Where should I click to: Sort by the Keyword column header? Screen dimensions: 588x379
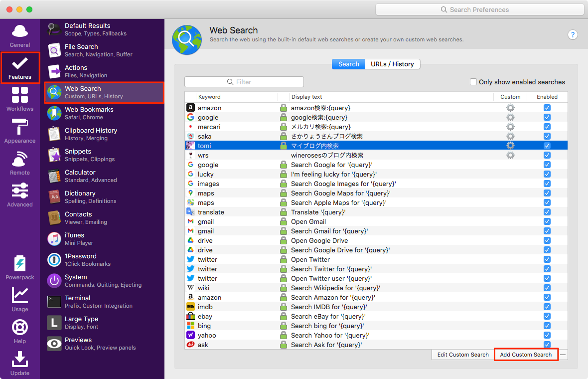(x=237, y=97)
